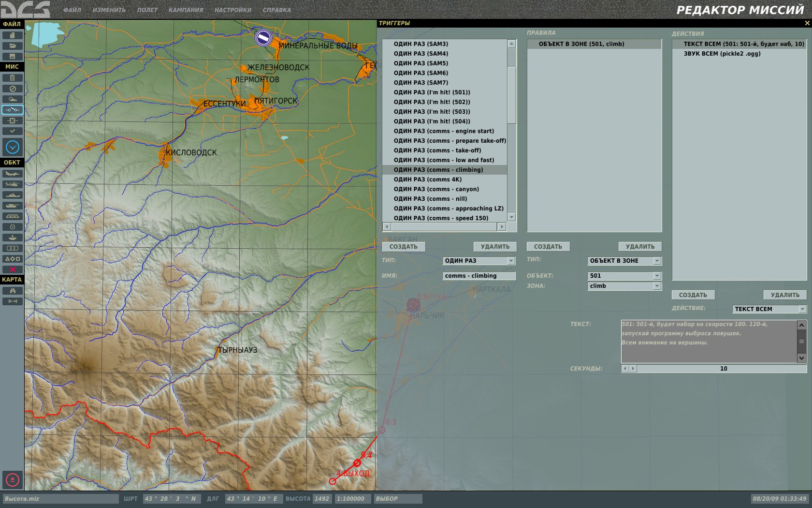Click the triggers list scroll-up arrow
The height and width of the screenshot is (508, 812).
pyautogui.click(x=512, y=44)
